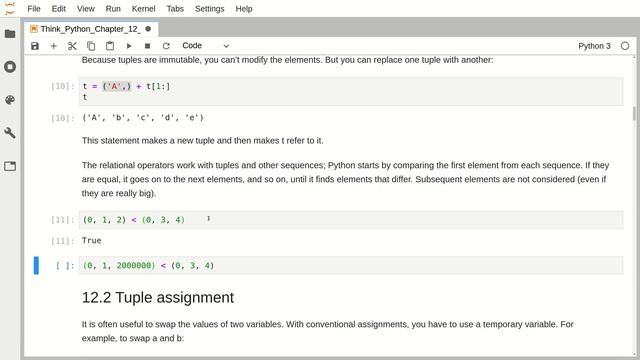This screenshot has height=360, width=640.
Task: Open the Commands palette sidebar icon
Action: tap(10, 100)
